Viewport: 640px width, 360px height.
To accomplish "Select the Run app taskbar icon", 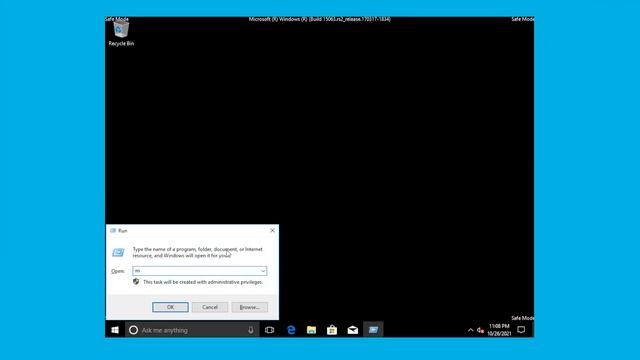I will coord(373,330).
